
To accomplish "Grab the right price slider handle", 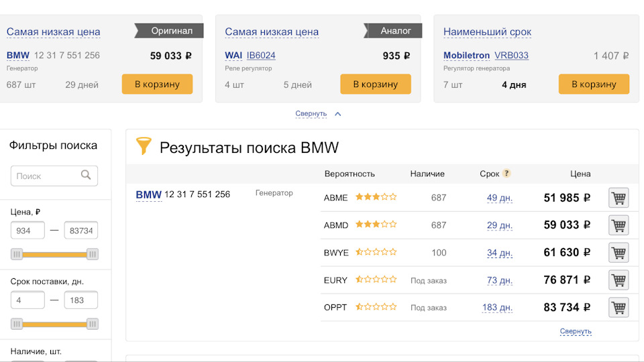I will coord(93,255).
